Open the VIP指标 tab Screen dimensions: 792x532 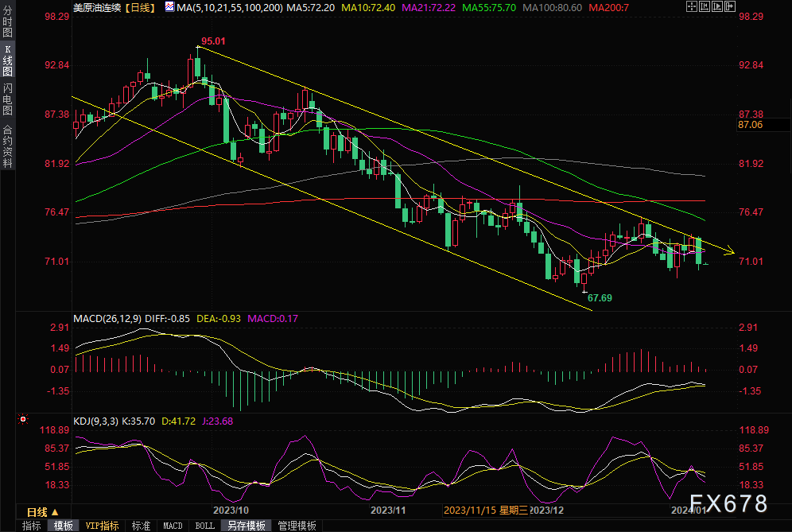(x=102, y=526)
